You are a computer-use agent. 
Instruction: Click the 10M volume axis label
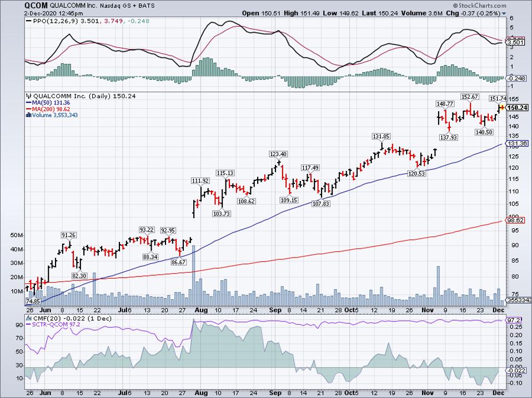pos(17,291)
